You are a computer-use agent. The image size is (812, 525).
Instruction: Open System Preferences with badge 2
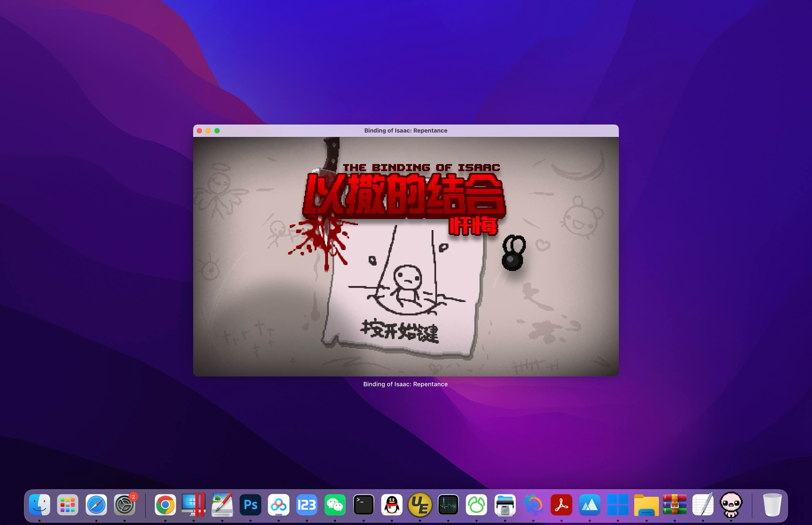click(124, 504)
